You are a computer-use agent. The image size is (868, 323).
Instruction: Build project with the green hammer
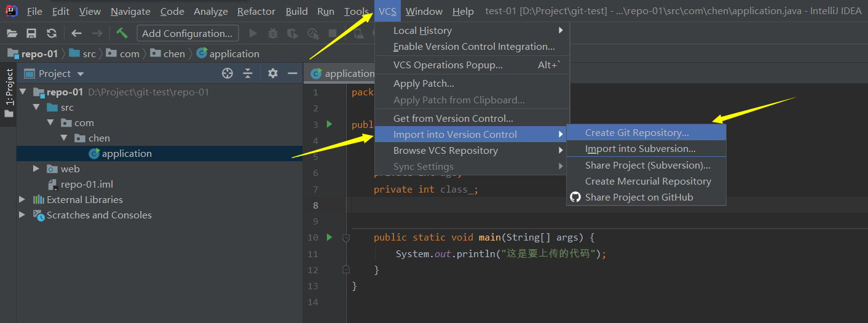122,33
